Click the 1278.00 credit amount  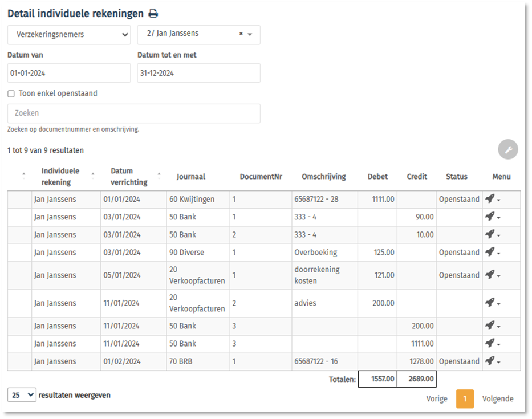tap(421, 361)
